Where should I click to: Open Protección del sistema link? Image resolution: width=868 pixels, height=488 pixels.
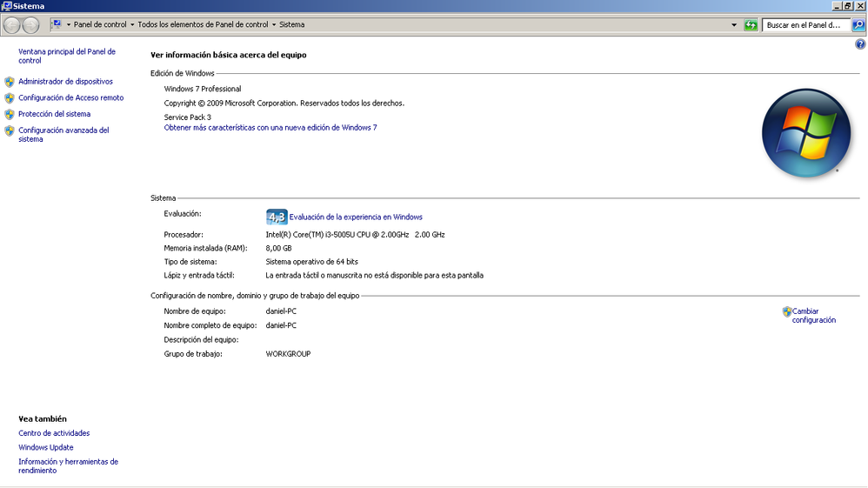(54, 114)
